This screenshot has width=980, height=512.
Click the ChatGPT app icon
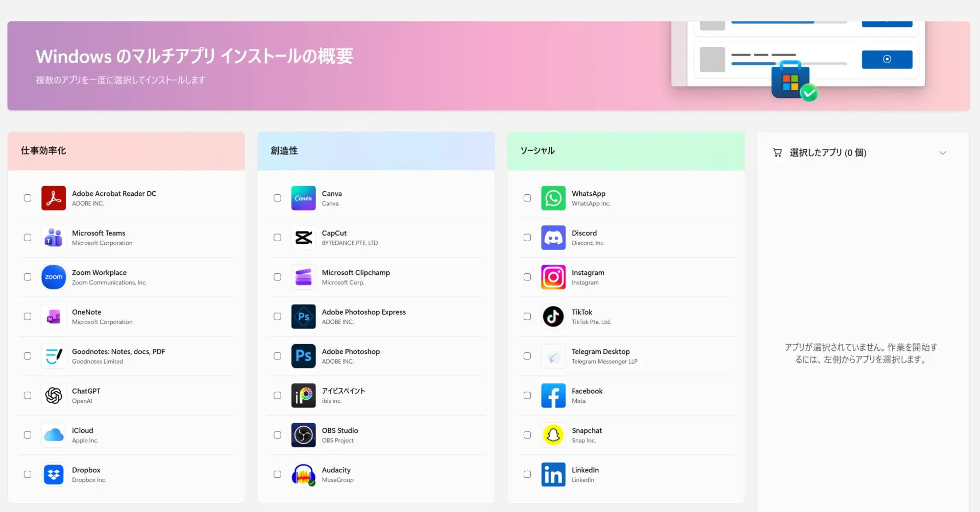pyautogui.click(x=54, y=396)
